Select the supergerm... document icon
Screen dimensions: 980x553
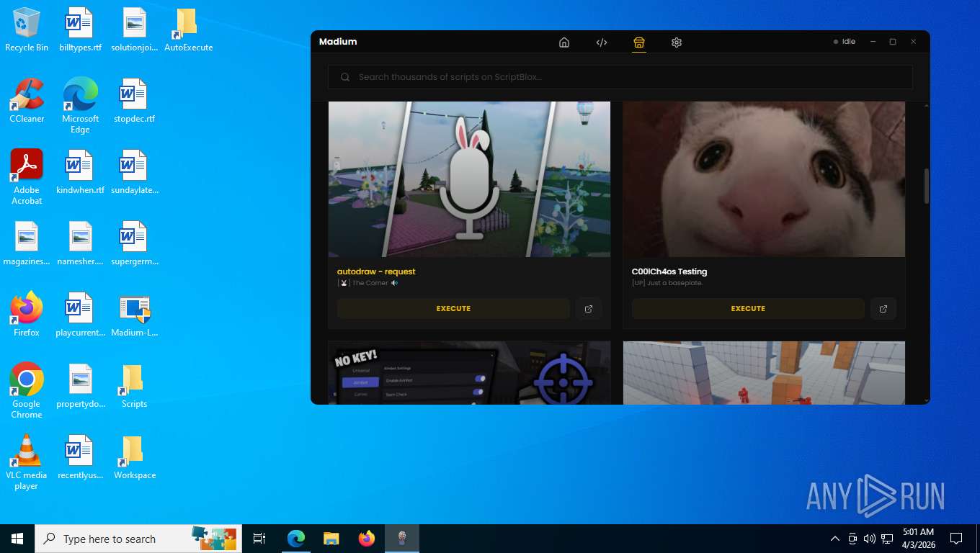134,243
